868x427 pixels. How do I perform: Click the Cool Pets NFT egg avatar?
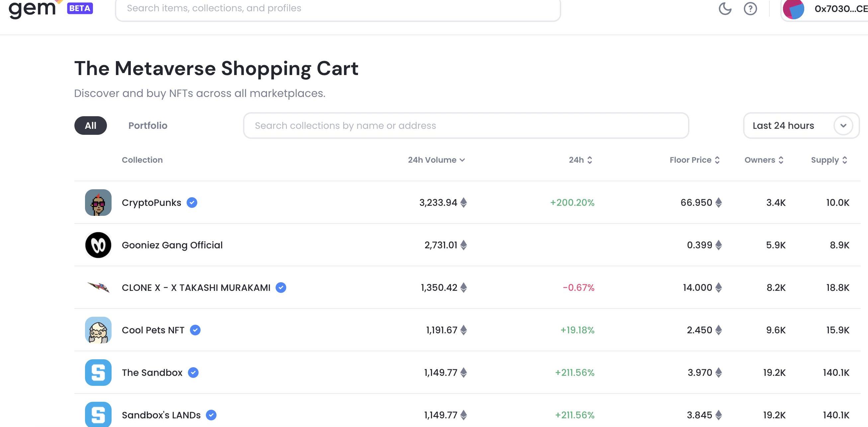98,330
